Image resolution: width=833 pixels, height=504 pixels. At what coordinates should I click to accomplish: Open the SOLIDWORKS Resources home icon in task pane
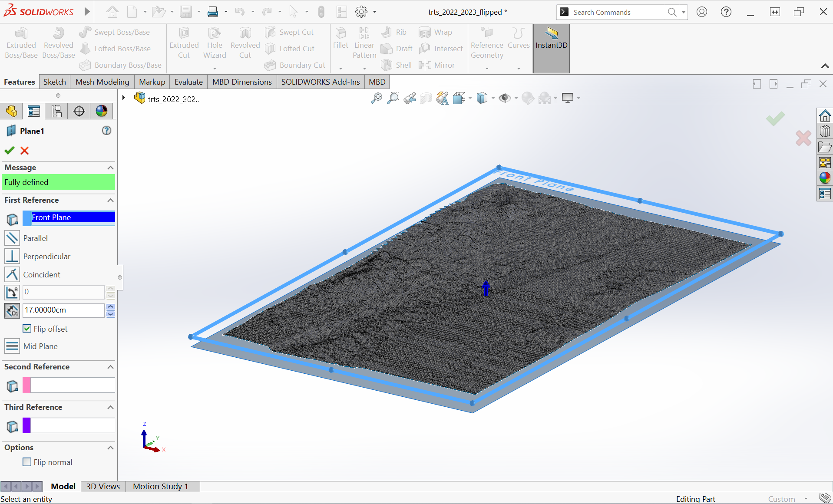coord(825,115)
